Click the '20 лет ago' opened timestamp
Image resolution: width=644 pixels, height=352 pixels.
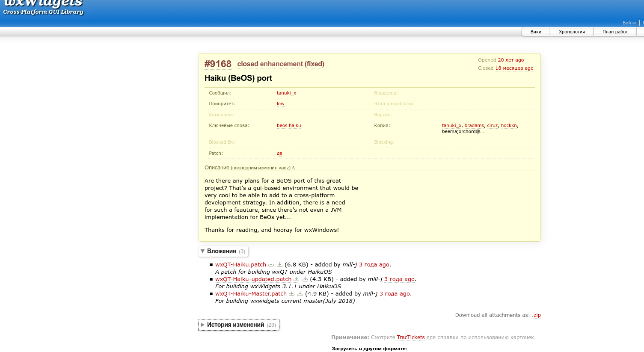(510, 60)
